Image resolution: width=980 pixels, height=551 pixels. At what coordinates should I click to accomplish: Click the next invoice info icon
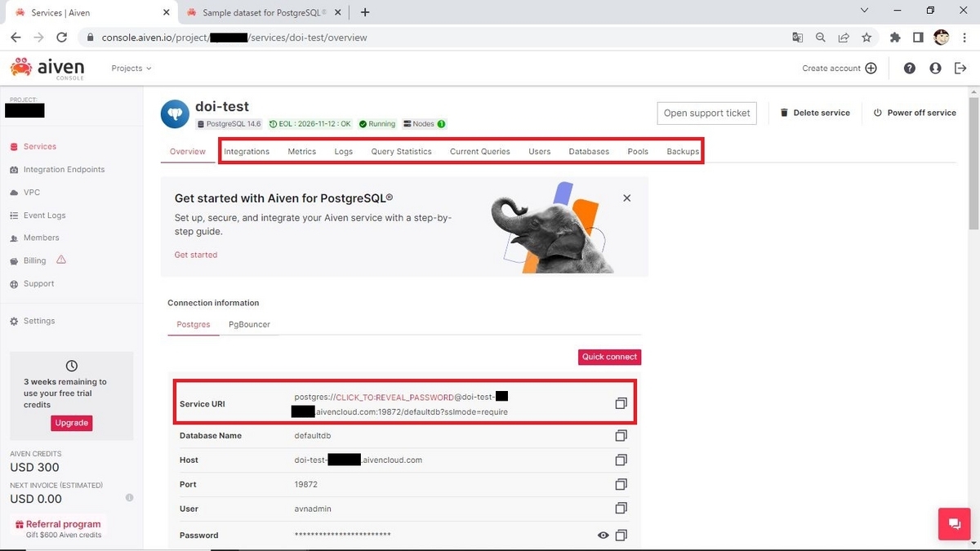click(x=129, y=498)
